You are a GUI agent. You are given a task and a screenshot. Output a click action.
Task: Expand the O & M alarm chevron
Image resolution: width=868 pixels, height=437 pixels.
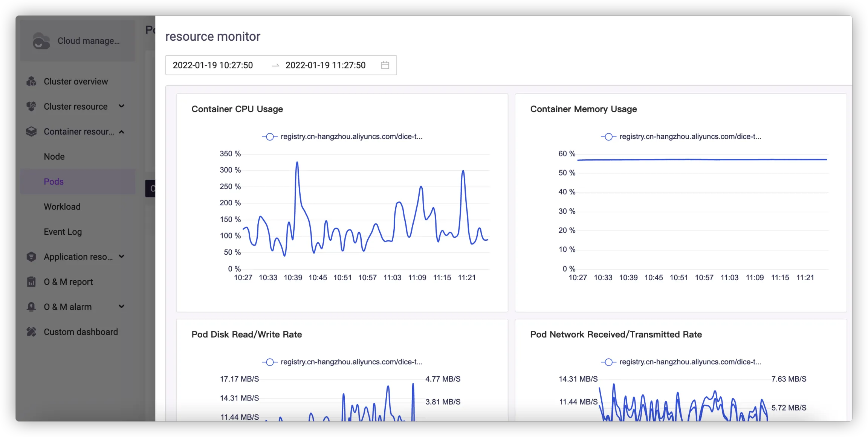pos(121,306)
